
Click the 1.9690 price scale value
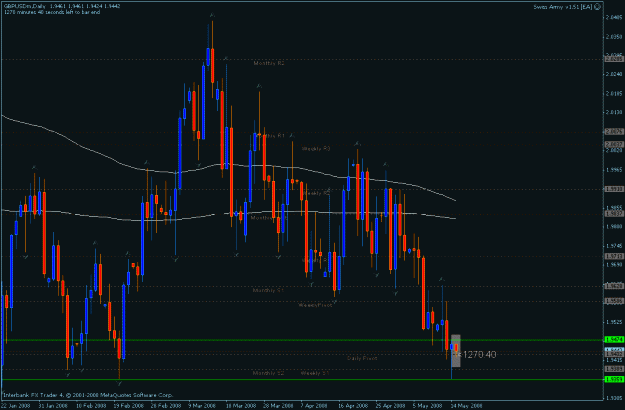[x=614, y=265]
